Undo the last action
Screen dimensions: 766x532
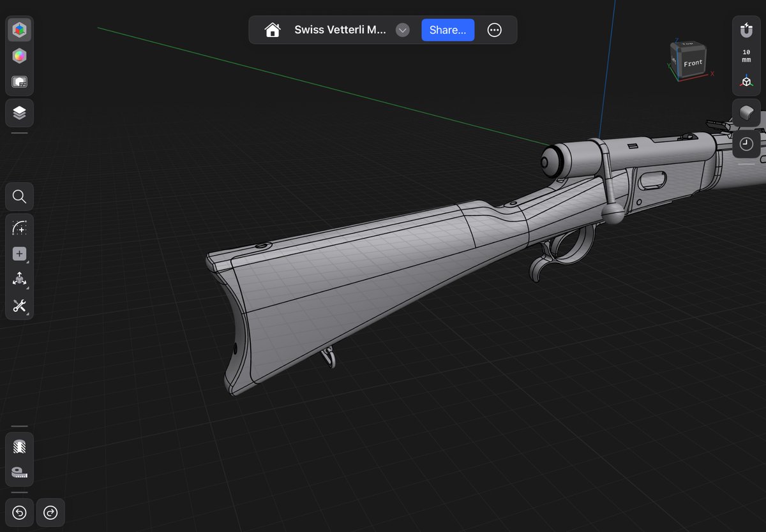click(x=19, y=512)
